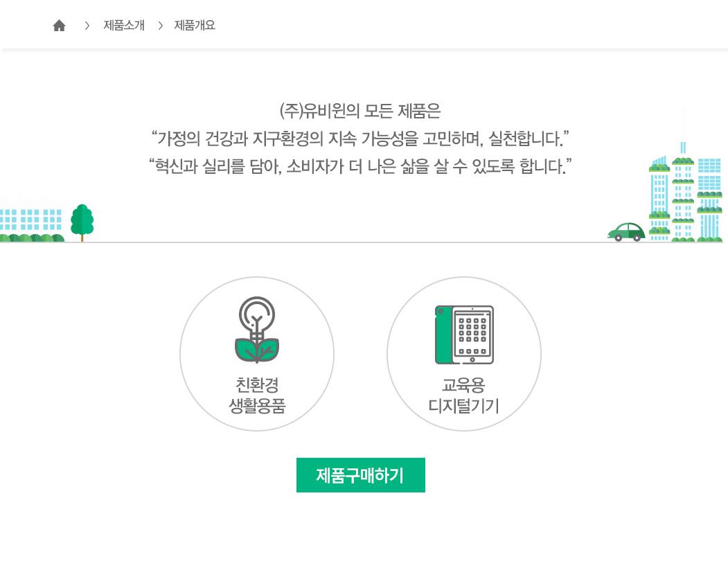The width and height of the screenshot is (728, 561).
Task: Click the chevron before 제품소개
Action: 87,26
